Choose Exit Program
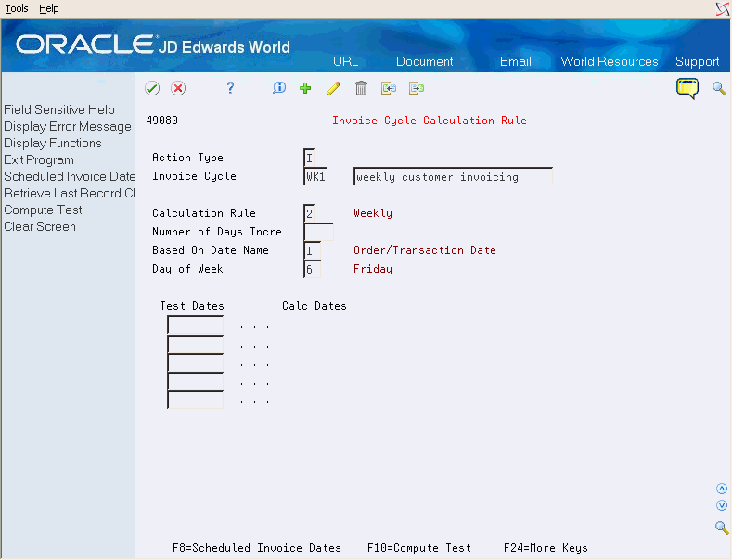The height and width of the screenshot is (560, 732). 39,160
